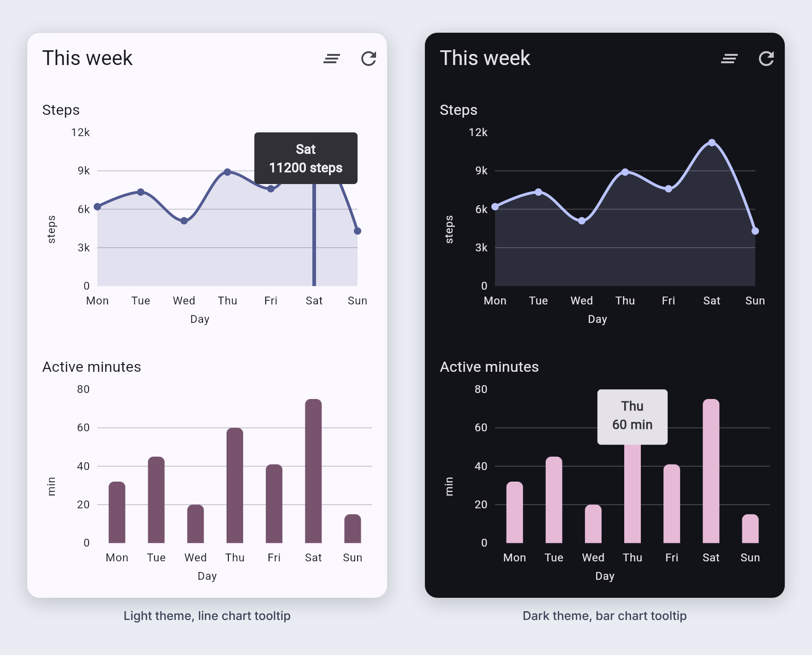Click 'This week' title in the dark card
812x655 pixels.
pos(485,58)
